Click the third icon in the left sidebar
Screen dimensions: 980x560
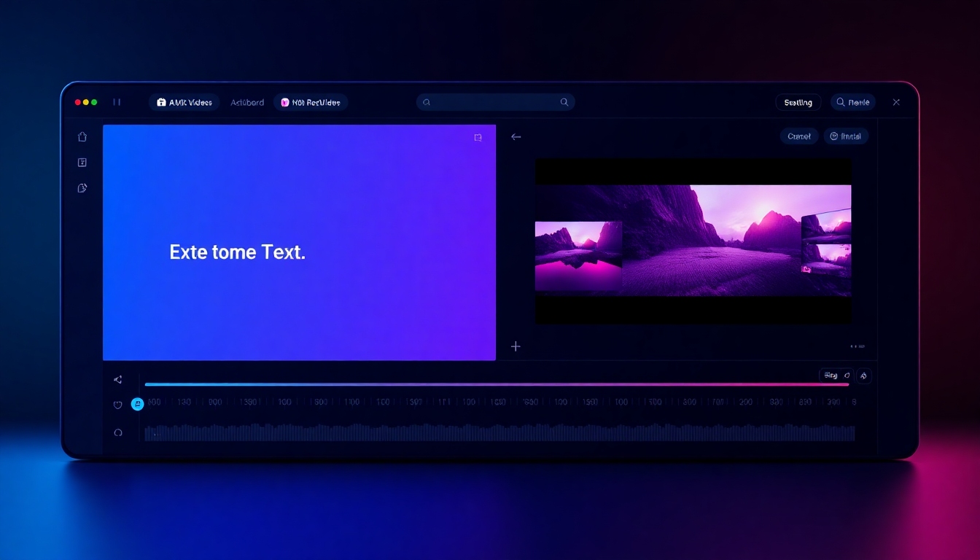[x=82, y=188]
